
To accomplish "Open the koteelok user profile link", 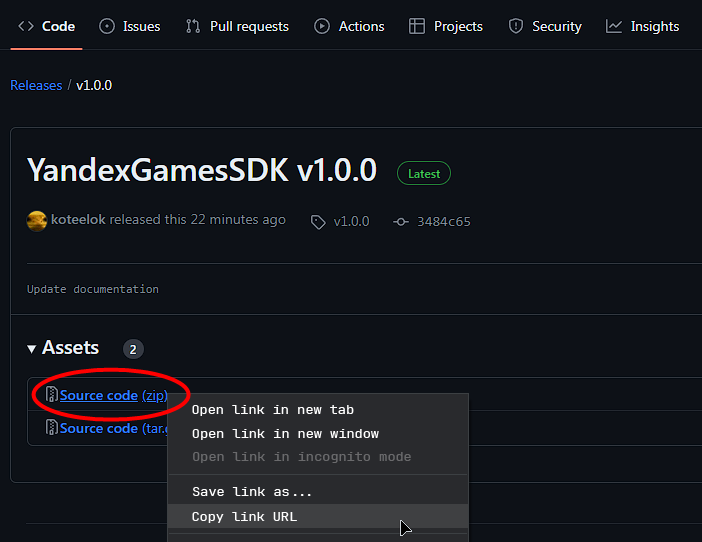I will pos(79,220).
